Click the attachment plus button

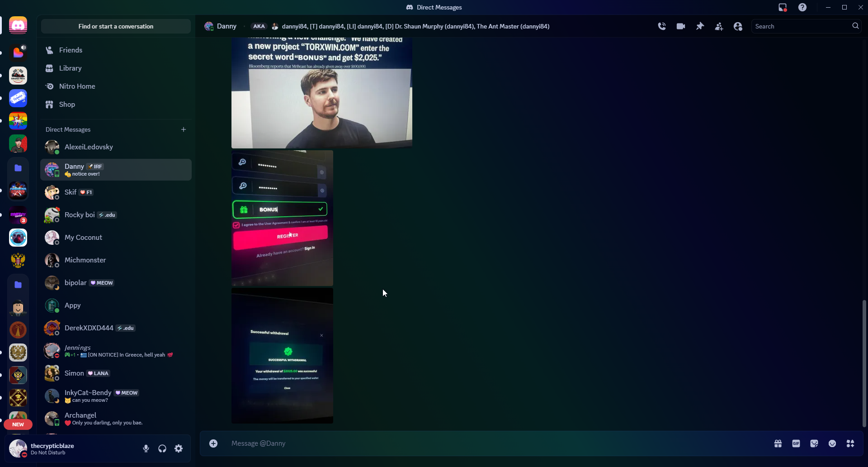213,443
